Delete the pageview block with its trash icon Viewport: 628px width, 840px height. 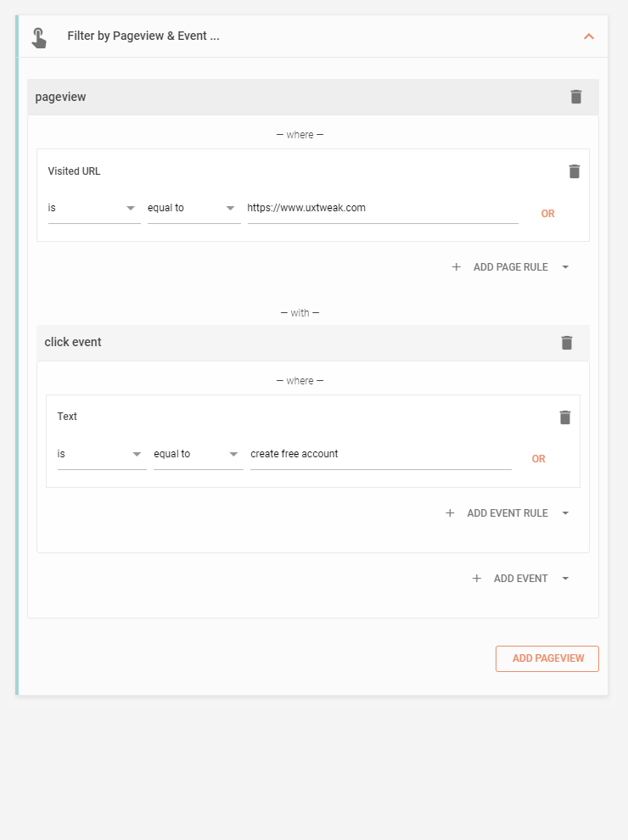click(576, 97)
